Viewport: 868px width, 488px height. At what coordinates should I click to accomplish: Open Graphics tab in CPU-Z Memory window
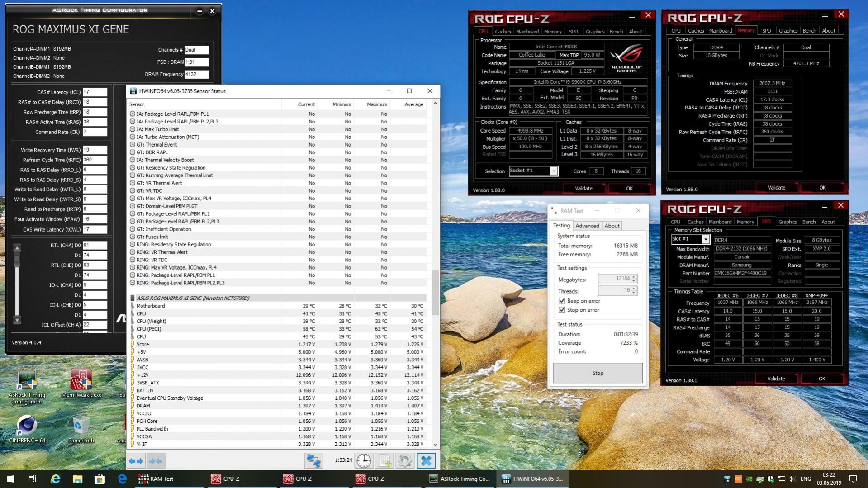(788, 31)
